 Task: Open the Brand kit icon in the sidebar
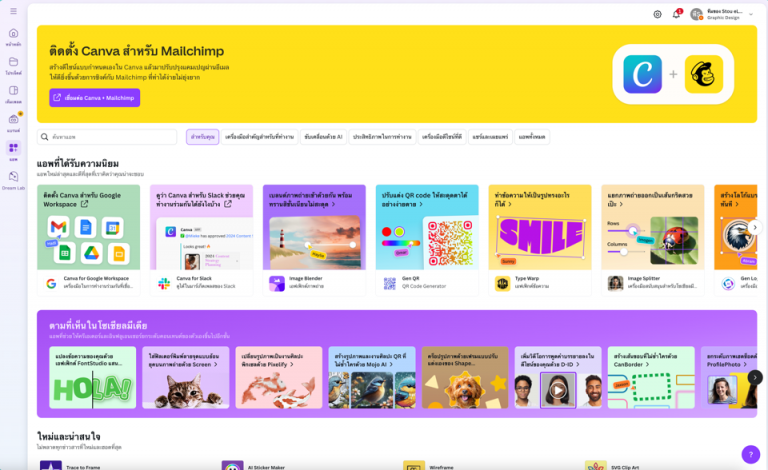(13, 119)
